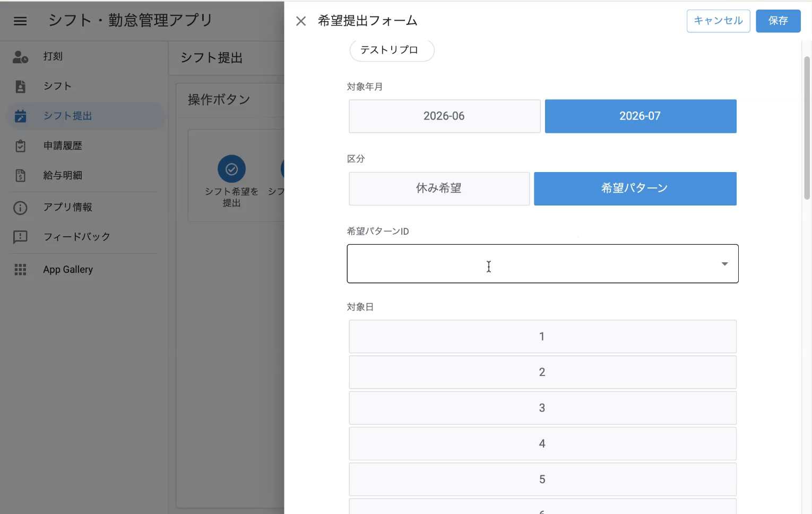Choose 希望パターン category

(x=635, y=189)
